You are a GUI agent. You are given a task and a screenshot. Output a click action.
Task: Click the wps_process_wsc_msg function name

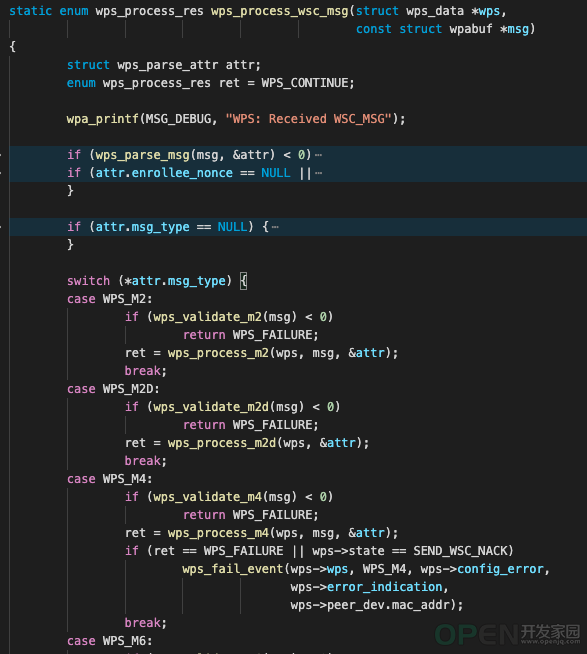tap(280, 11)
